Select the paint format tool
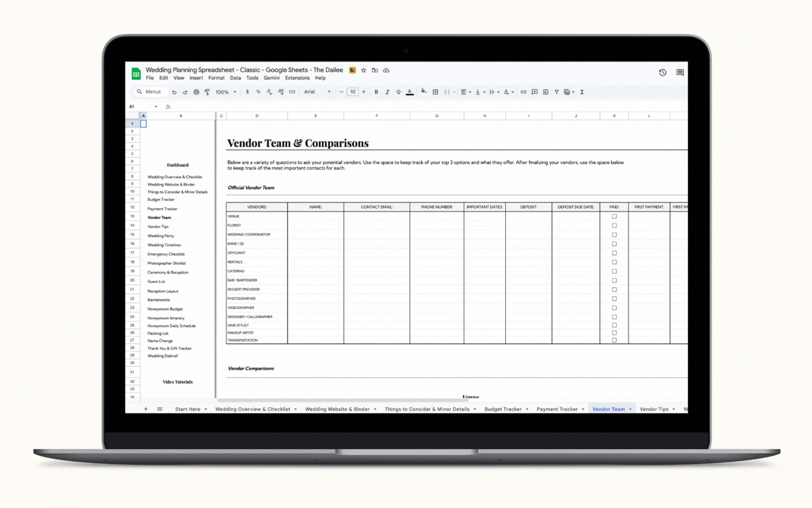 coord(207,92)
